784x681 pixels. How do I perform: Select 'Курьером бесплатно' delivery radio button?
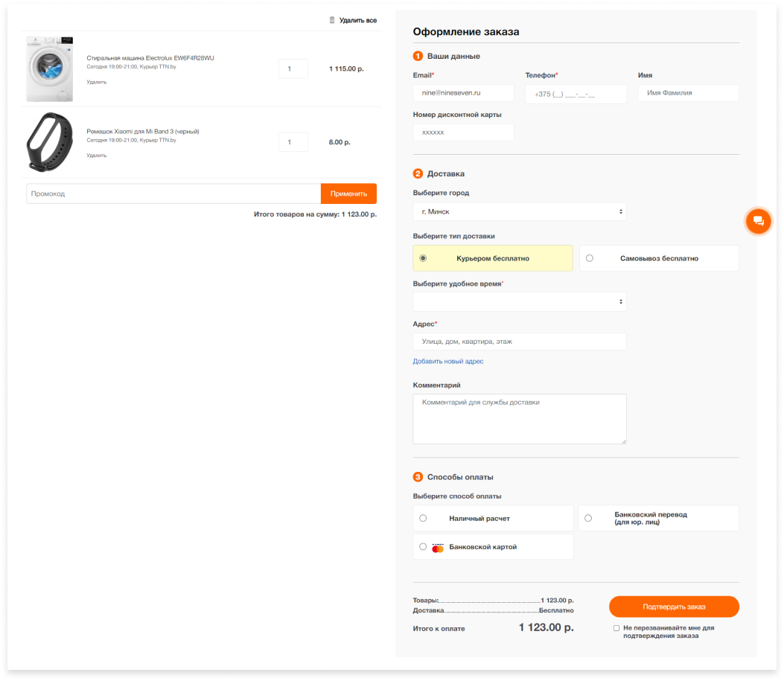click(423, 258)
